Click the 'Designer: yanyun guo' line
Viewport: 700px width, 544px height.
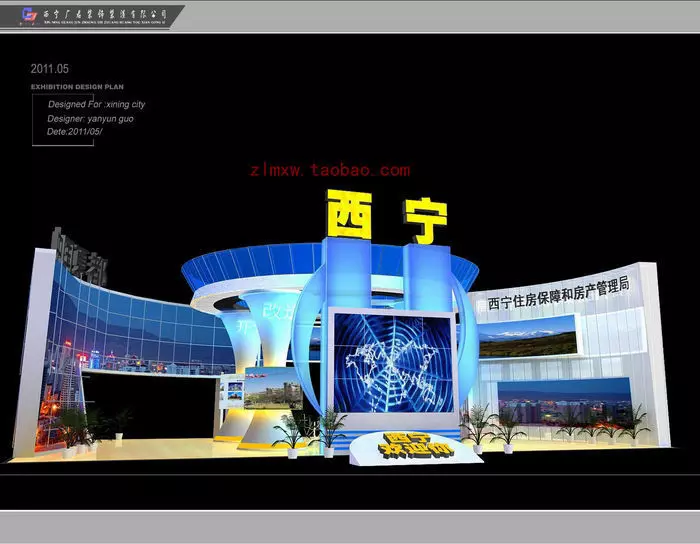(90, 119)
